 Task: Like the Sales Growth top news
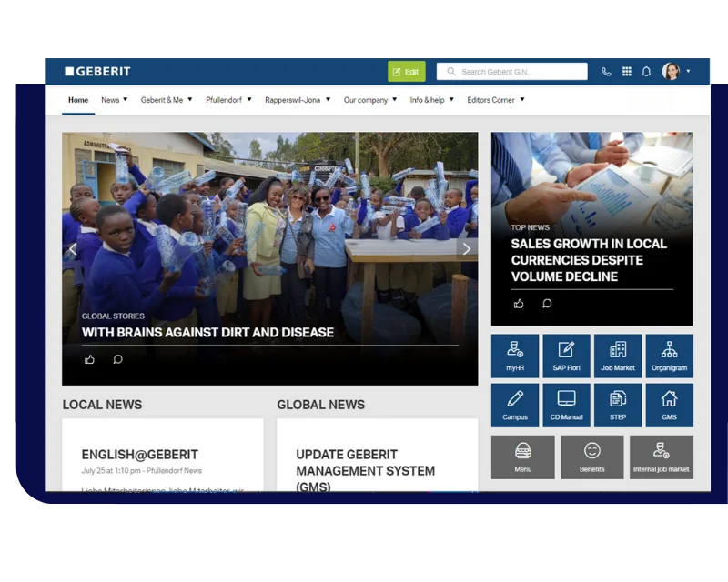pos(519,304)
